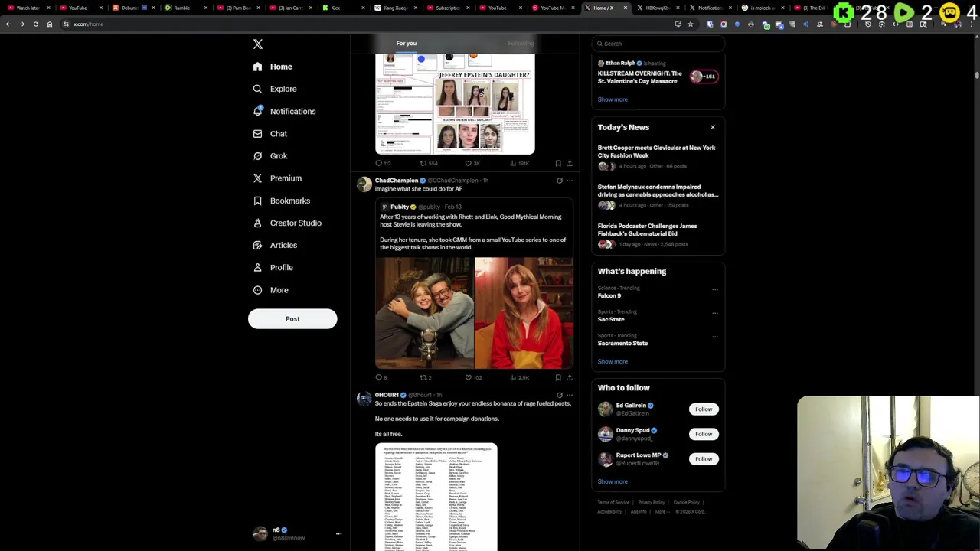Share ChadChampion's post
The height and width of the screenshot is (551, 980).
pyautogui.click(x=569, y=377)
